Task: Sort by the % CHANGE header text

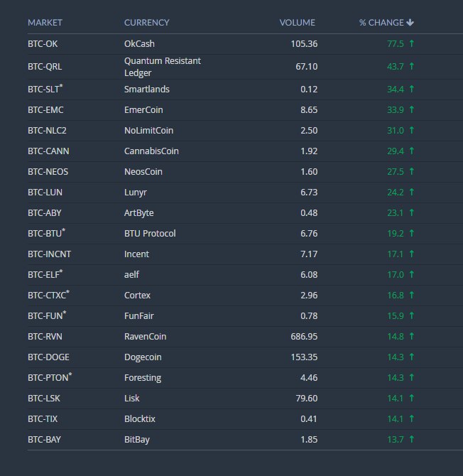Action: click(x=381, y=23)
